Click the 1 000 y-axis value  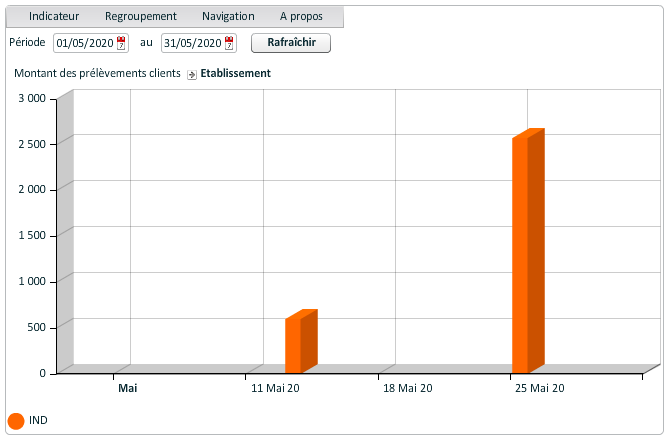coord(32,281)
